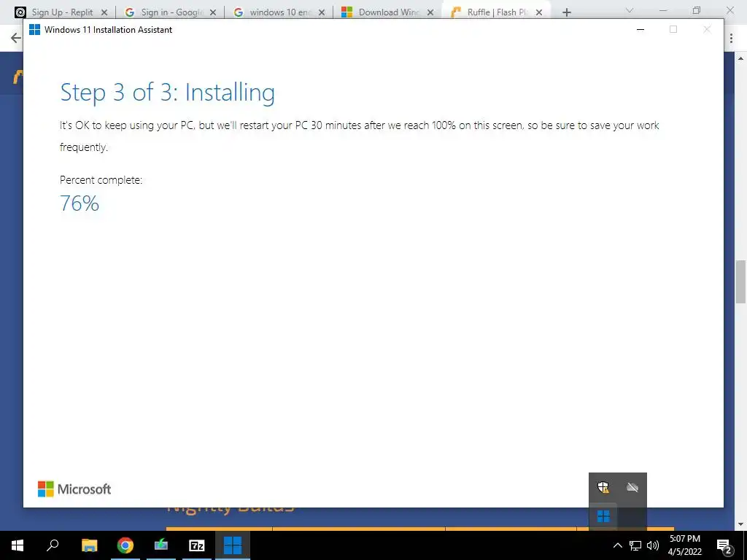
Task: Click the Windows 11 assistant icon in tray overflow
Action: [603, 516]
